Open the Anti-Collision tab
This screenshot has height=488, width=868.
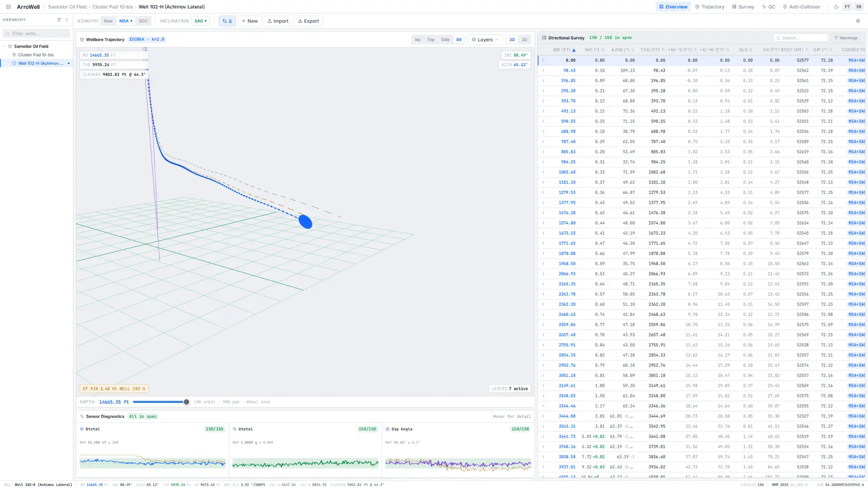coord(801,7)
